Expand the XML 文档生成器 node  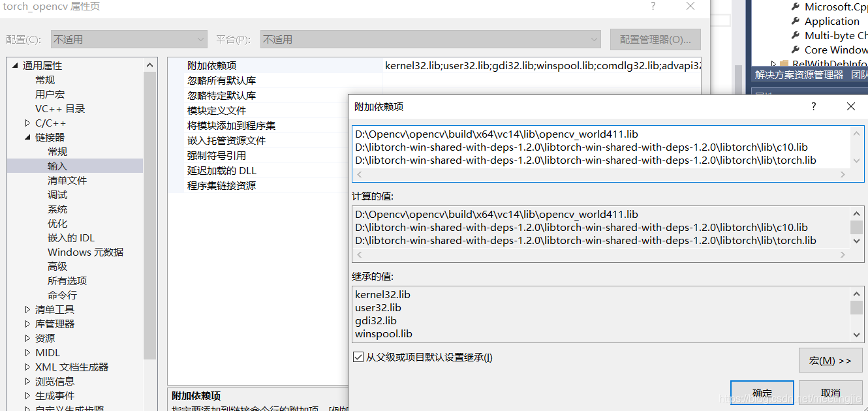(27, 367)
